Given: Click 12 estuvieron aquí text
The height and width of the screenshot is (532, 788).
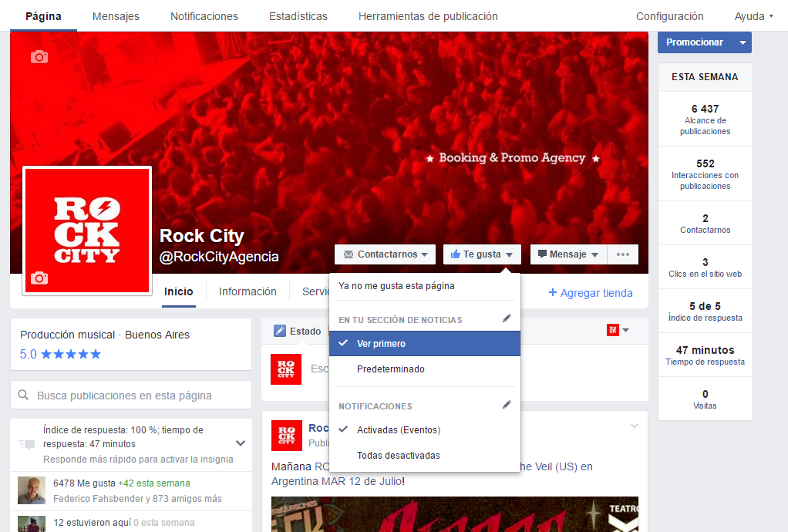Looking at the screenshot, I should (x=93, y=523).
